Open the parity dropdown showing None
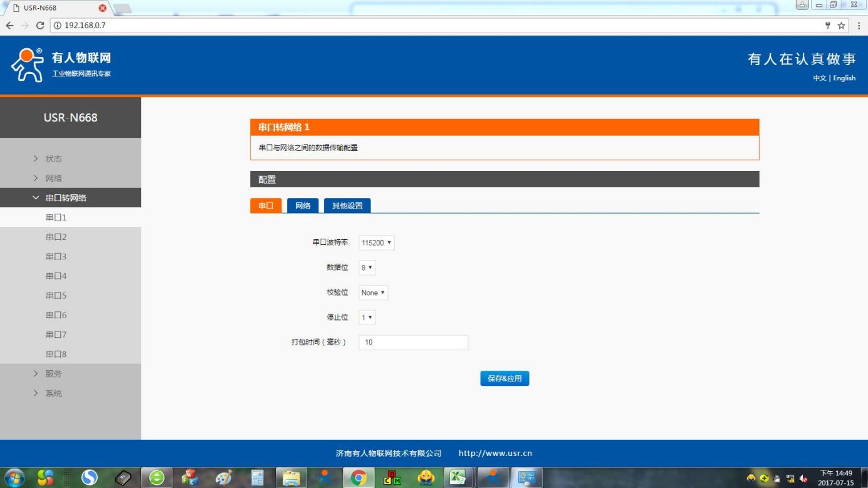 (x=374, y=293)
